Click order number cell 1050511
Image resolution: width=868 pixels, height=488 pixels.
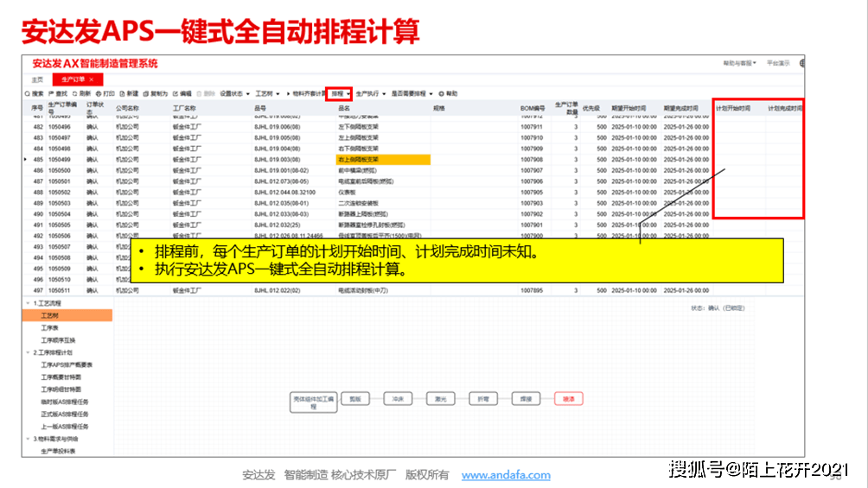pyautogui.click(x=60, y=290)
